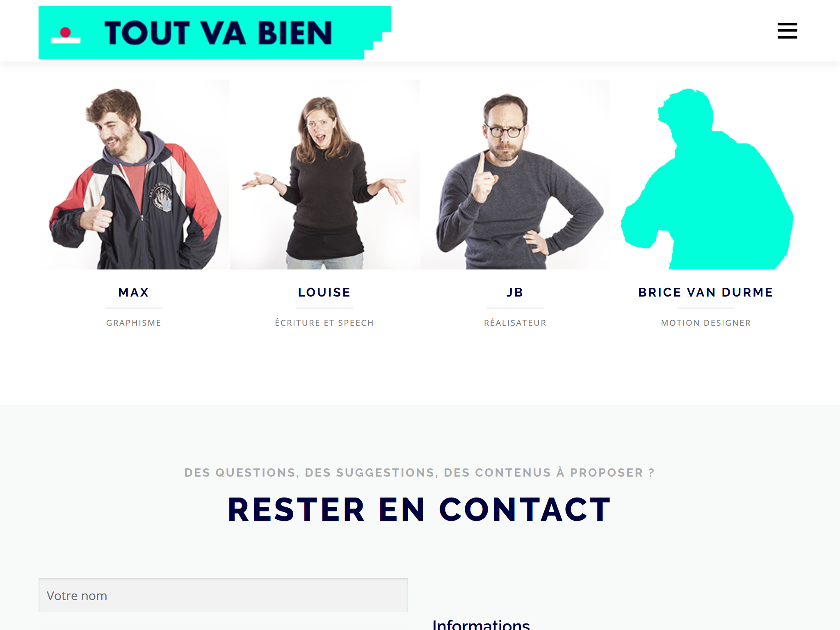Click the GRAPHISME role label
Viewport: 840px width, 630px height.
134,323
